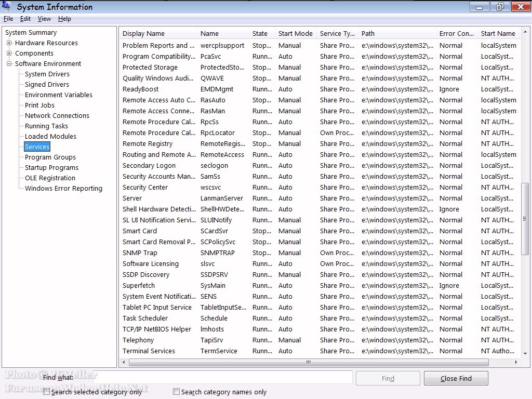The height and width of the screenshot is (399, 532).
Task: Select the Software Licensing row
Action: tap(320, 263)
